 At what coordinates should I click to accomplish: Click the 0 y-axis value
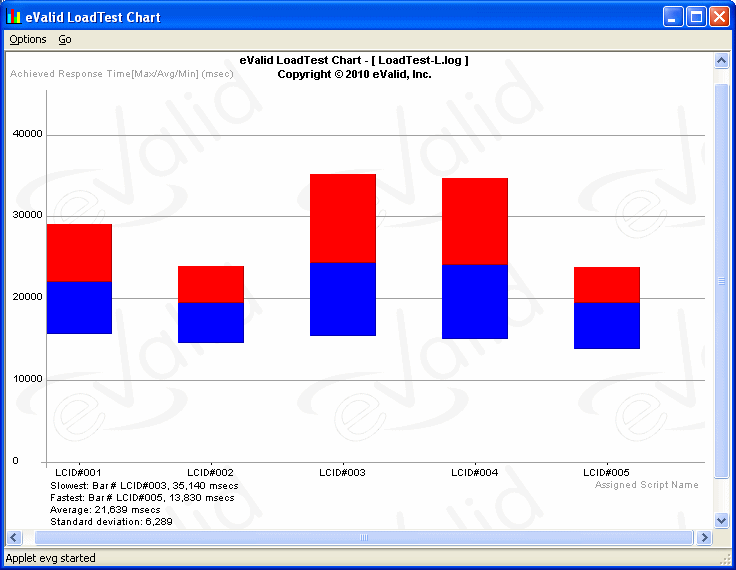15,461
